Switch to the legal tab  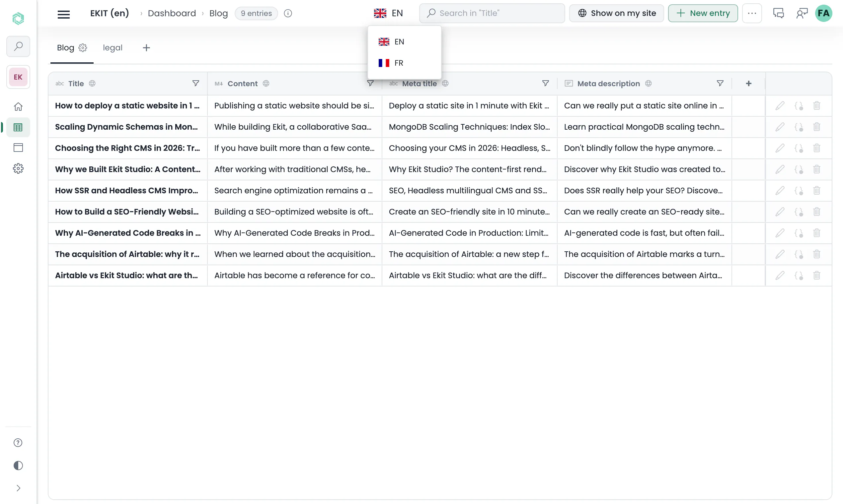[113, 48]
